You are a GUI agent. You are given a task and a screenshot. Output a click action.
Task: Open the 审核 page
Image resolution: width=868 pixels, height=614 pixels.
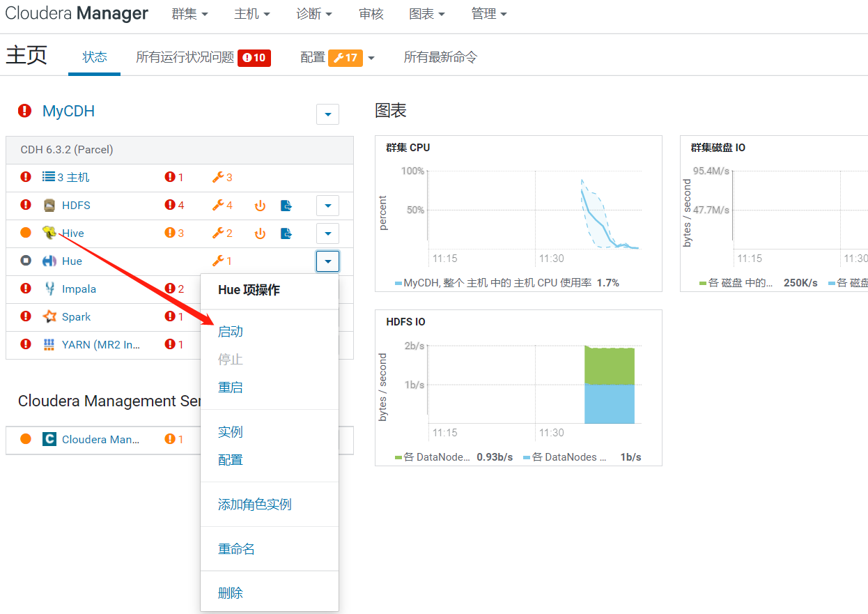pos(371,14)
